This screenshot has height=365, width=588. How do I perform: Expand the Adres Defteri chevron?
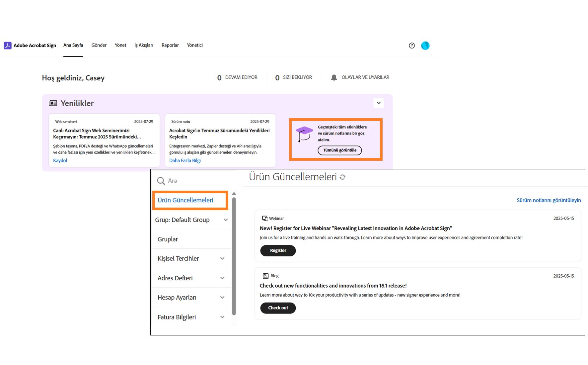222,278
